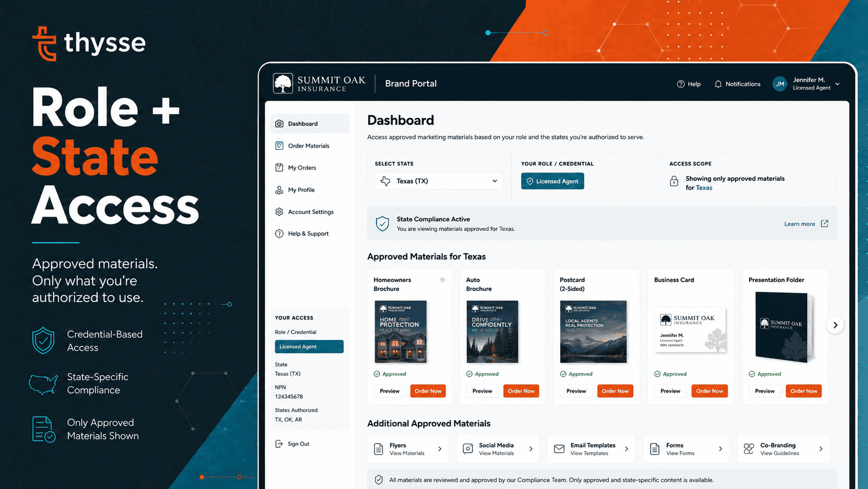Open the Postcard (2-Sided) thumbnail
The width and height of the screenshot is (868, 489).
[x=593, y=332]
